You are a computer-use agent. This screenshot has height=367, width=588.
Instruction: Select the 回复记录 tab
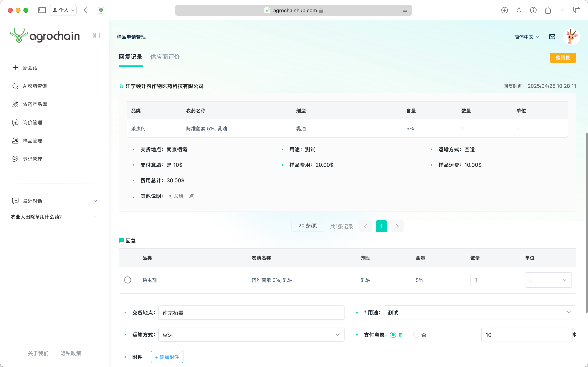(x=130, y=57)
